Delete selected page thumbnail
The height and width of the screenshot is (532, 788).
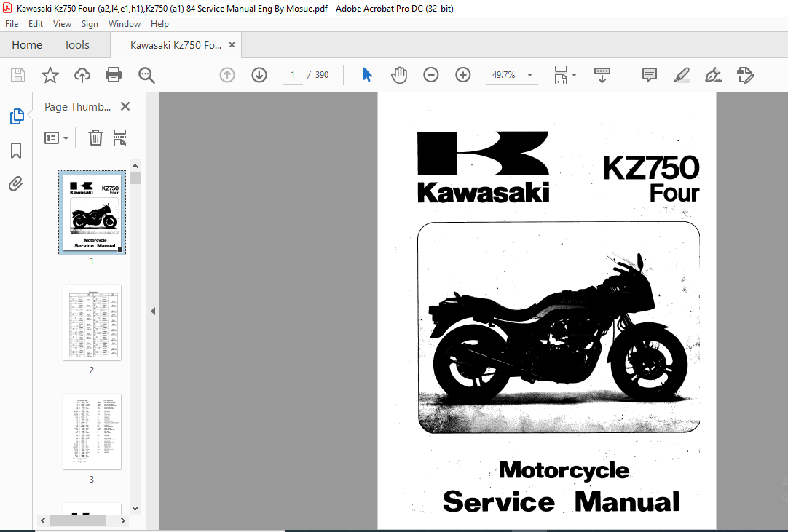click(x=95, y=138)
